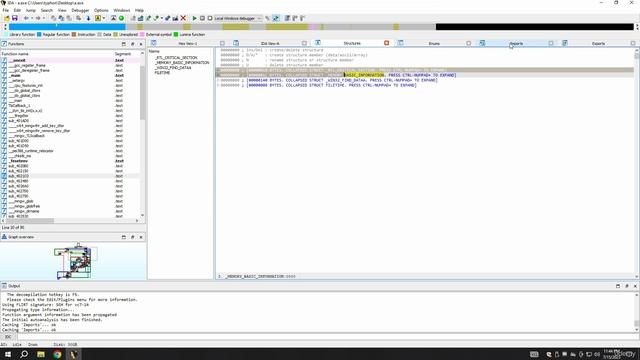
Task: Click the blue region of the navigation band
Action: (67, 27)
